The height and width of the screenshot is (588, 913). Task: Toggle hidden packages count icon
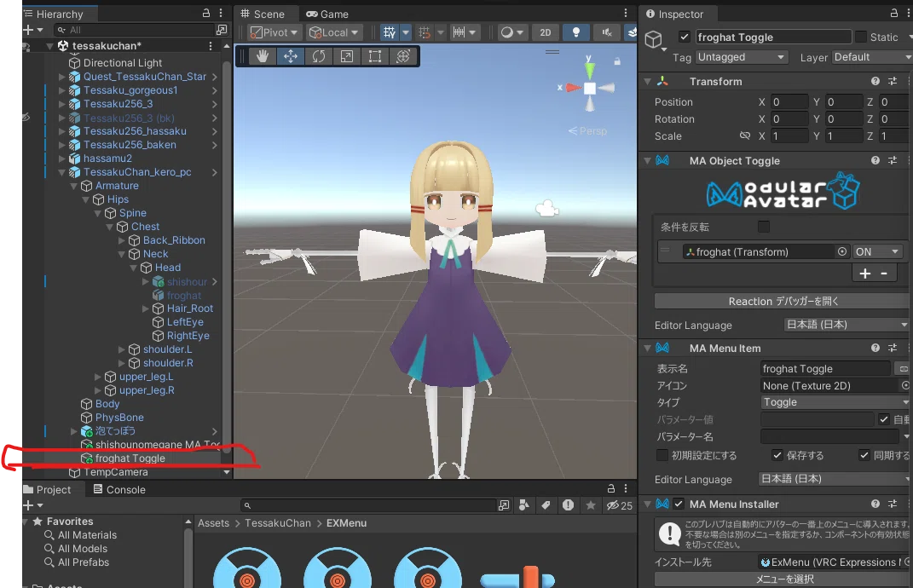[620, 505]
